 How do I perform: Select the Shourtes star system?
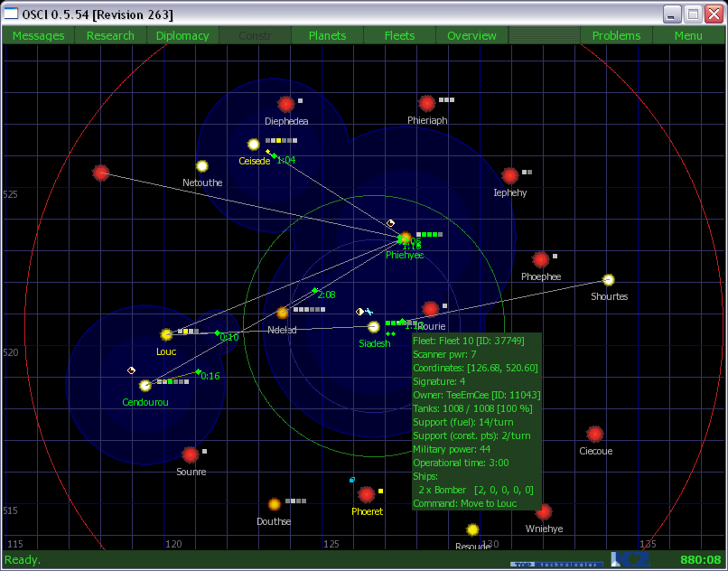click(609, 280)
